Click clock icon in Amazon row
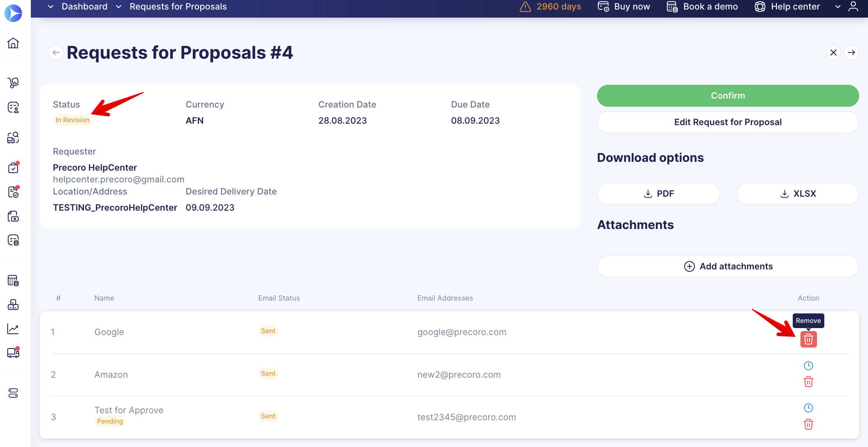This screenshot has height=447, width=868. coord(809,366)
